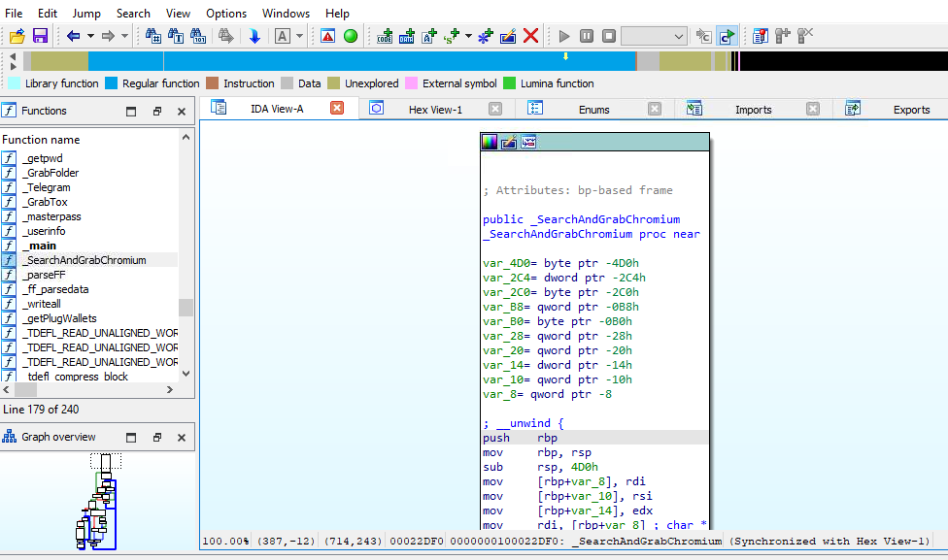
Task: Start the debugger with the play button
Action: click(x=564, y=36)
